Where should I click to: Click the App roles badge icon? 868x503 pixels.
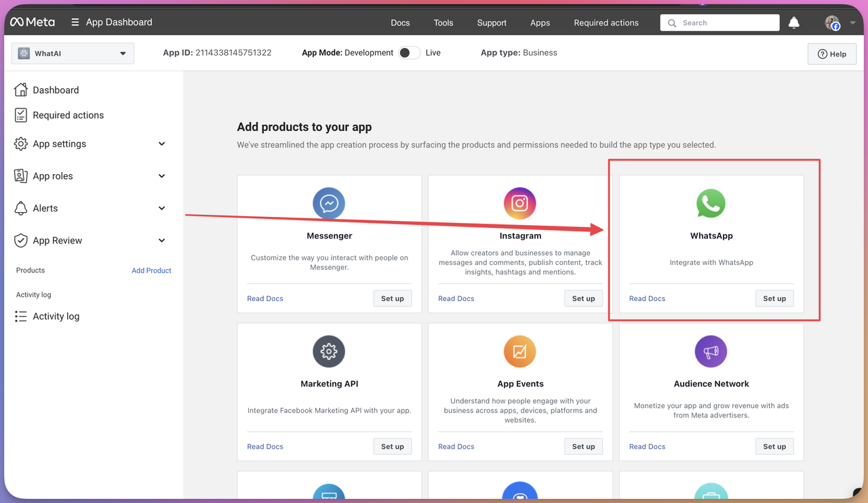tap(21, 176)
